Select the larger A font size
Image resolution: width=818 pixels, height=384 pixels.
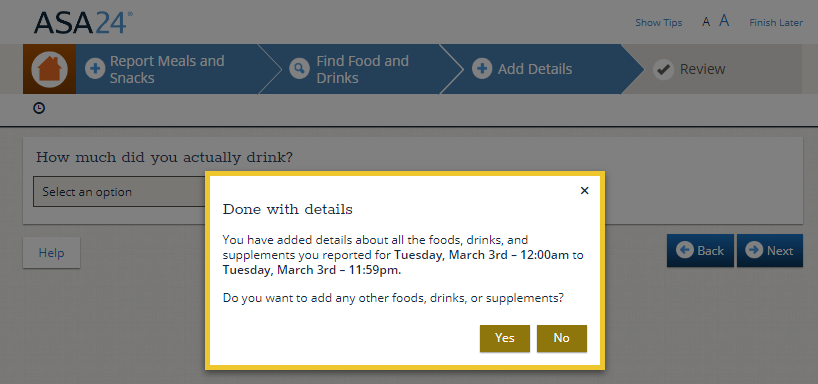pyautogui.click(x=724, y=21)
